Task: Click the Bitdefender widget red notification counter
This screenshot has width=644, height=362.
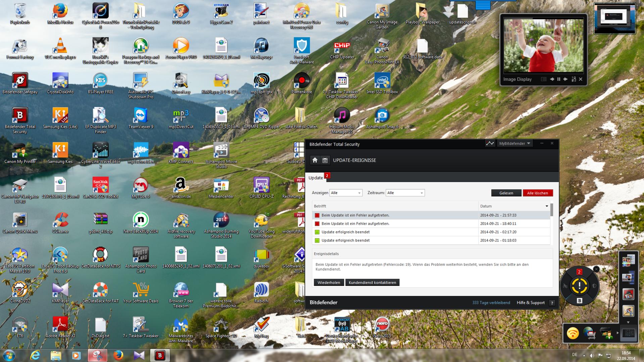Action: coord(579,272)
